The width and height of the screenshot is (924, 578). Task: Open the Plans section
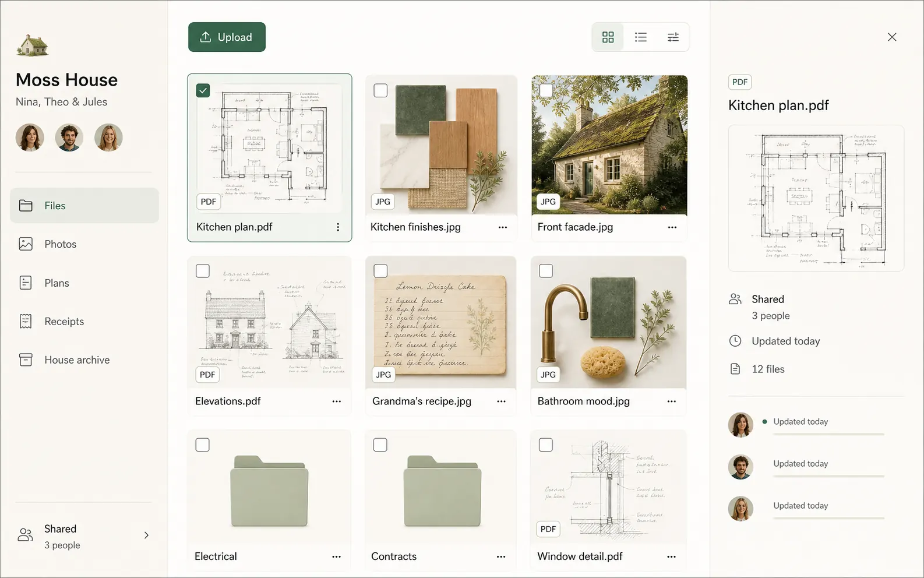[84, 283]
